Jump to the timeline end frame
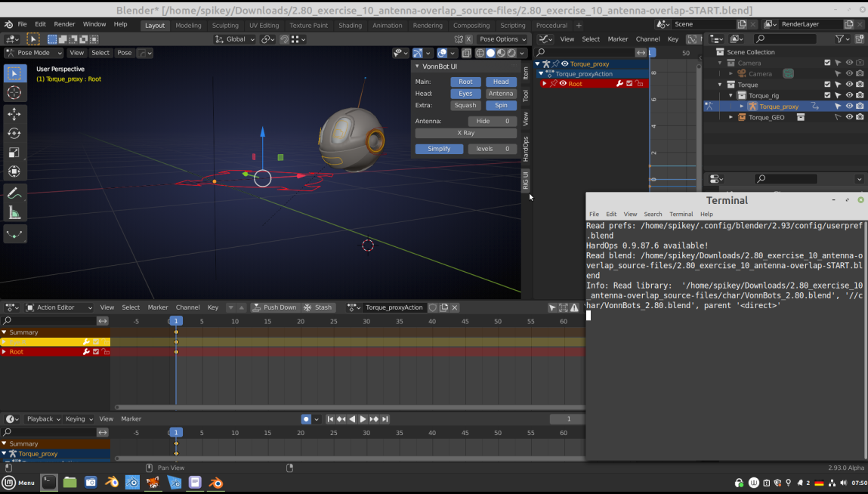 click(x=385, y=419)
